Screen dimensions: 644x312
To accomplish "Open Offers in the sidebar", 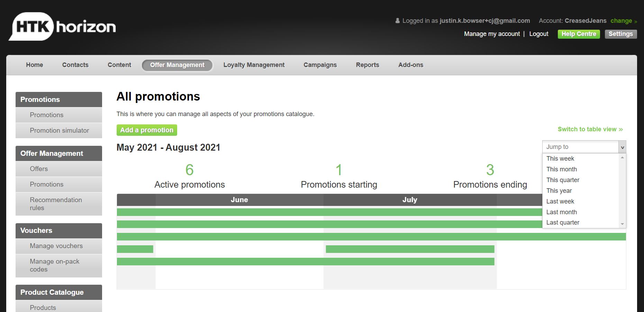I will (x=59, y=169).
